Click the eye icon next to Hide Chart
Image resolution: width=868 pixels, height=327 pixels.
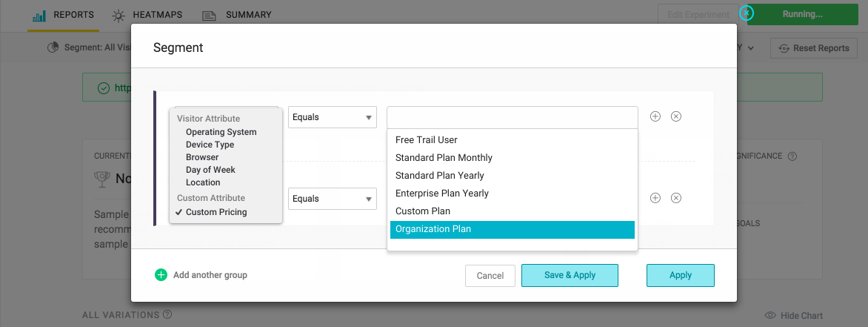coord(770,315)
